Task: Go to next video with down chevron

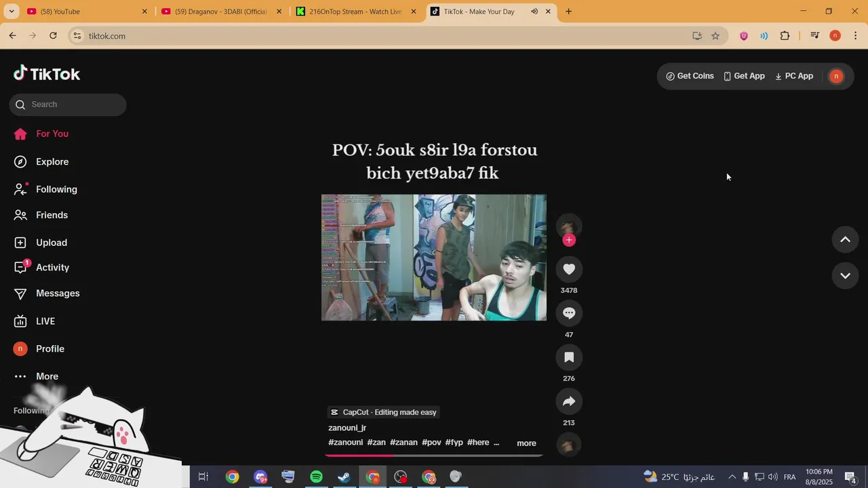Action: [x=845, y=276]
